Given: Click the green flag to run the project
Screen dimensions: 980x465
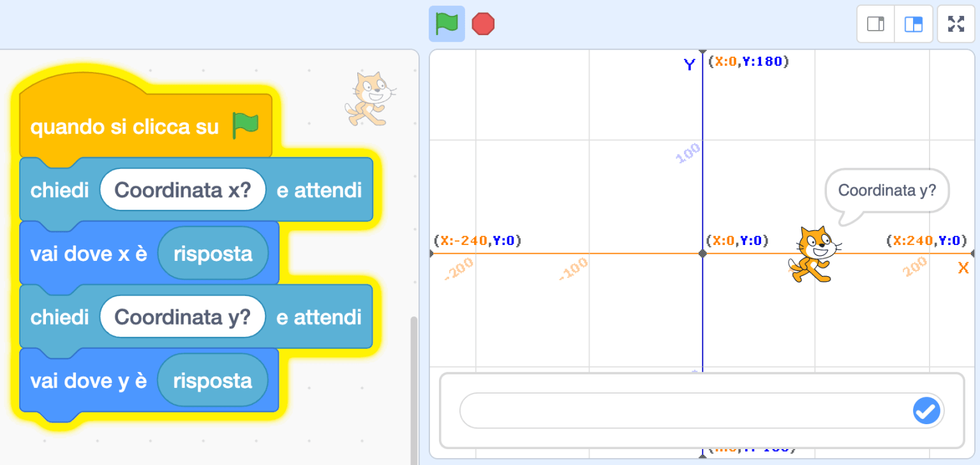Looking at the screenshot, I should point(447,24).
